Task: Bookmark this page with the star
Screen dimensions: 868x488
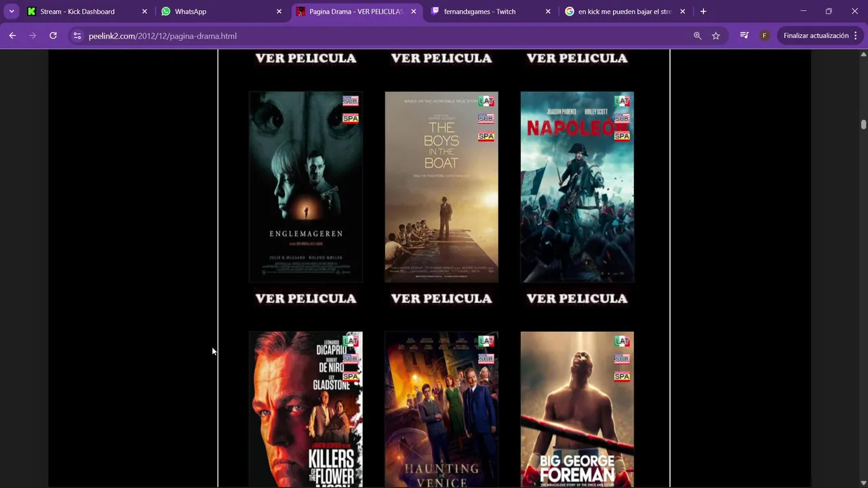Action: pos(716,36)
